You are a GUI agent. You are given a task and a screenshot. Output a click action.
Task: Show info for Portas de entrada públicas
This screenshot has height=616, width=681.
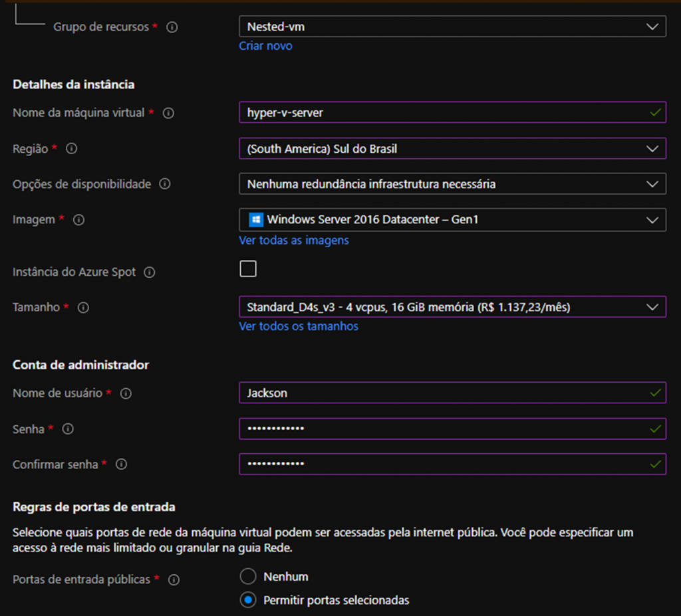[174, 579]
